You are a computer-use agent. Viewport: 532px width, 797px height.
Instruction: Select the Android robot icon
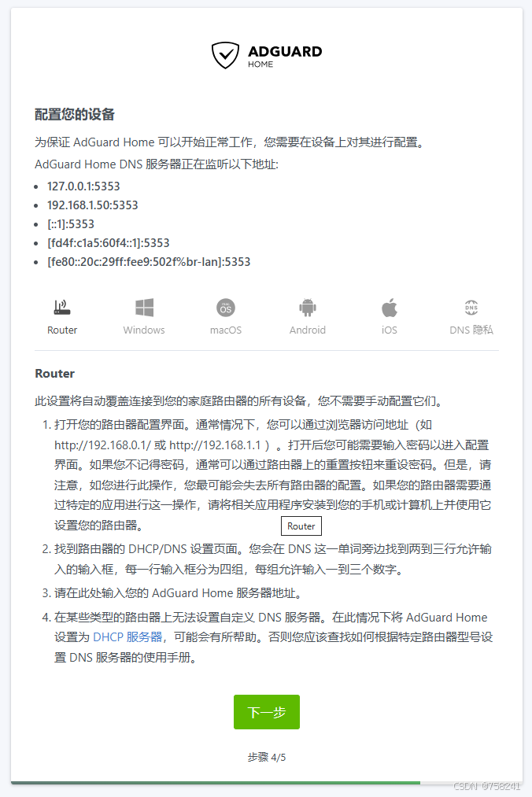pyautogui.click(x=308, y=308)
